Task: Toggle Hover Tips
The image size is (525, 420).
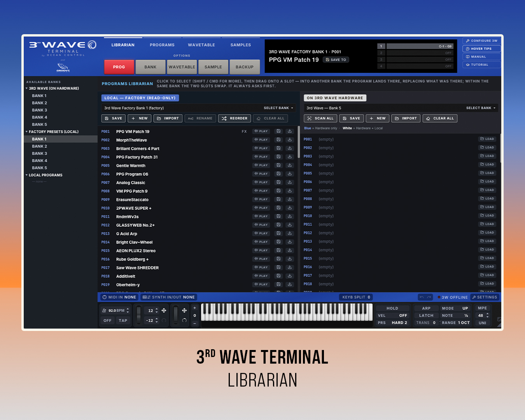Action: click(x=481, y=49)
